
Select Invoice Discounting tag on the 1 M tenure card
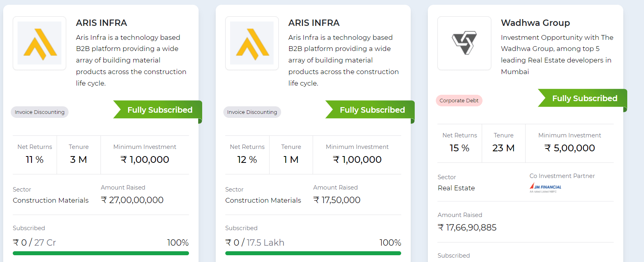pos(252,112)
